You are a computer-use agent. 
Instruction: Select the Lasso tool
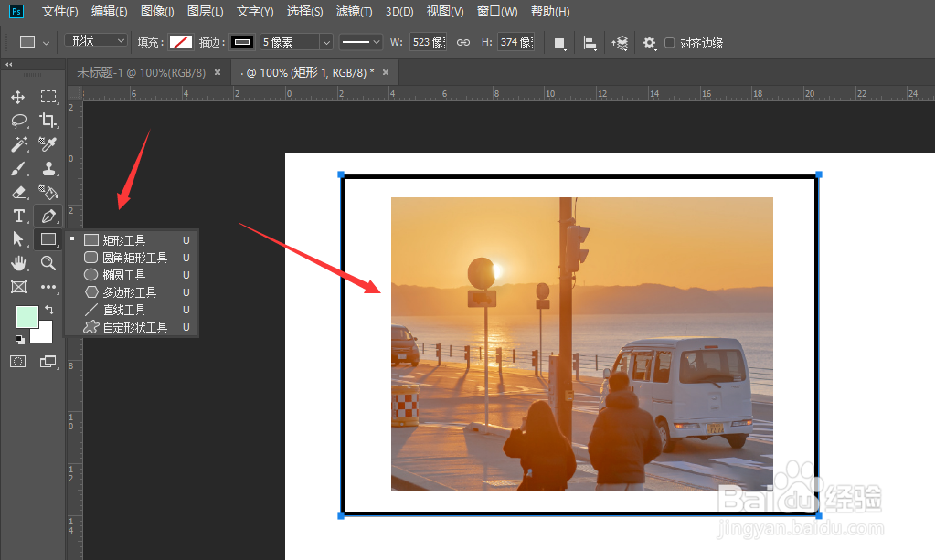pyautogui.click(x=18, y=121)
